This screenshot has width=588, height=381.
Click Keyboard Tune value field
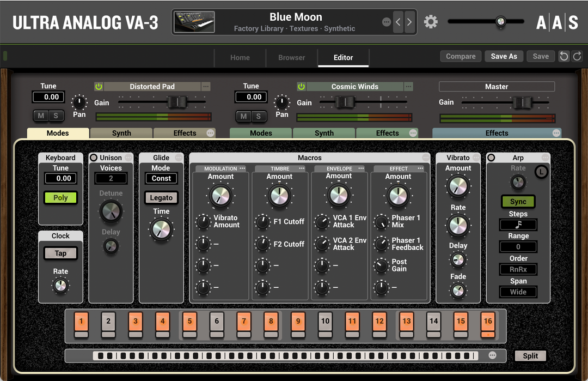pos(60,178)
